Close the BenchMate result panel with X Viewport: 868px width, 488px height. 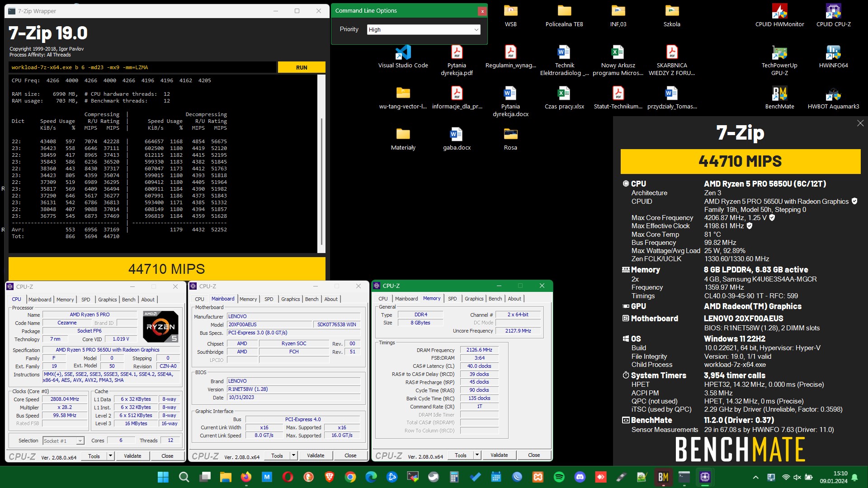pyautogui.click(x=860, y=123)
